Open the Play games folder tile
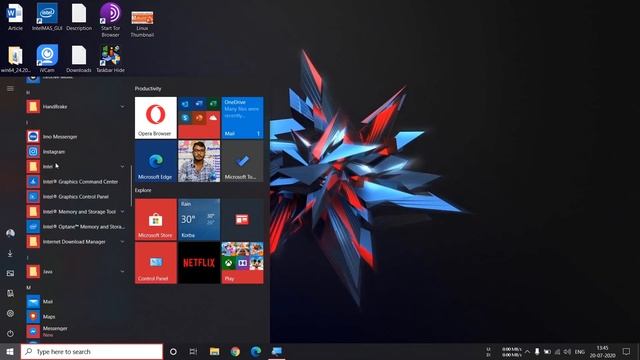The width and height of the screenshot is (640, 360). 242,262
